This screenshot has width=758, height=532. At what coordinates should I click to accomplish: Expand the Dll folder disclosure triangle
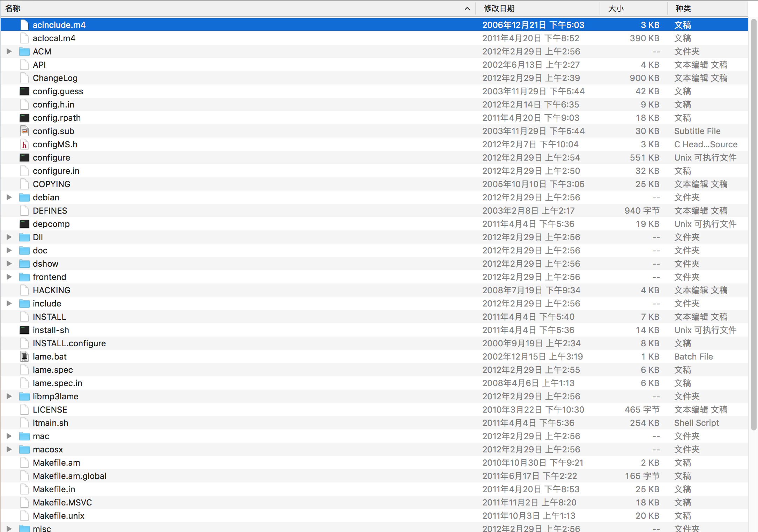click(x=9, y=237)
